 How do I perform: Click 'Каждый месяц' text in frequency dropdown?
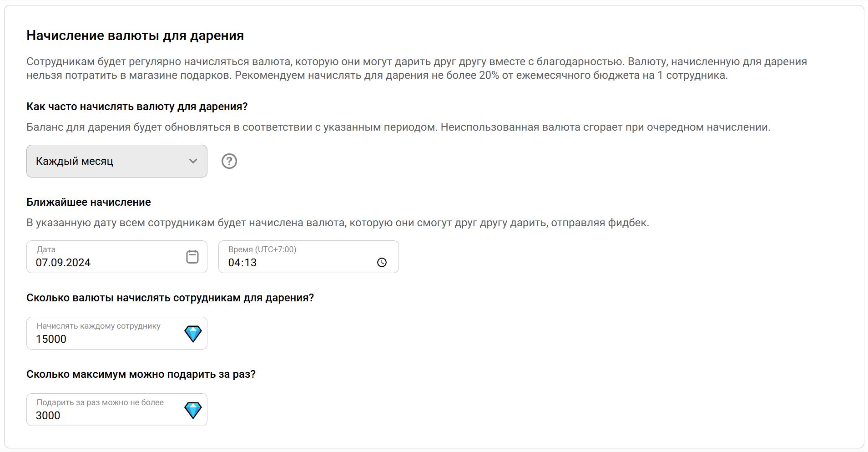75,161
